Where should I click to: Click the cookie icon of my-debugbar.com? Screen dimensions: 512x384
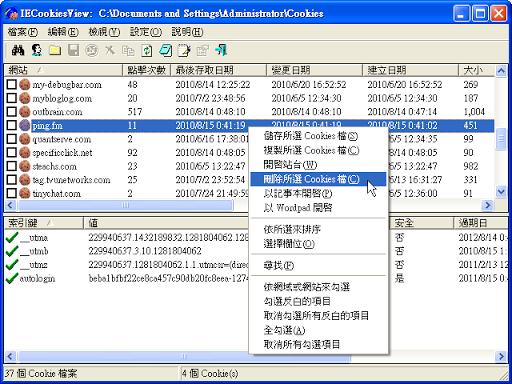[x=25, y=84]
